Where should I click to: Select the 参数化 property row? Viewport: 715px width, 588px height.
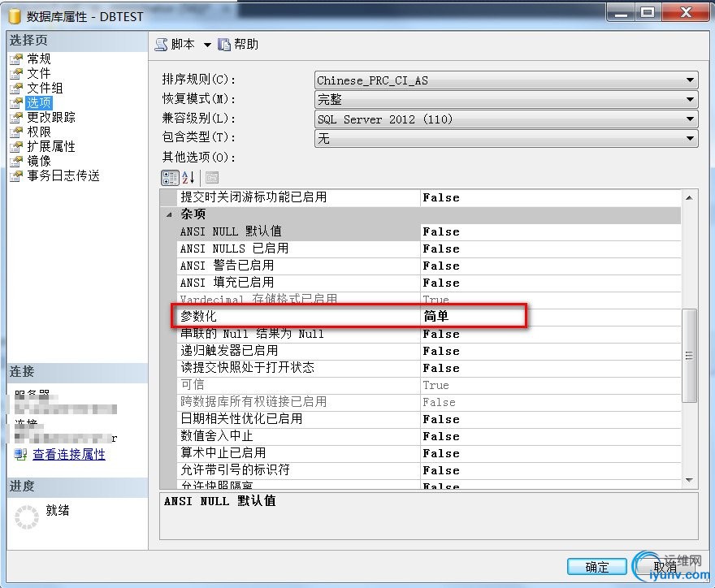[429, 317]
